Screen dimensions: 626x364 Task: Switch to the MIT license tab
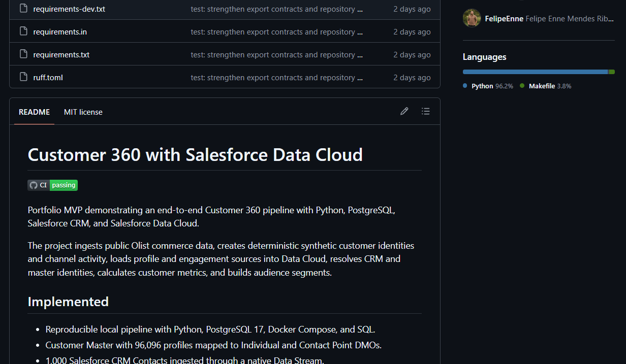(83, 112)
